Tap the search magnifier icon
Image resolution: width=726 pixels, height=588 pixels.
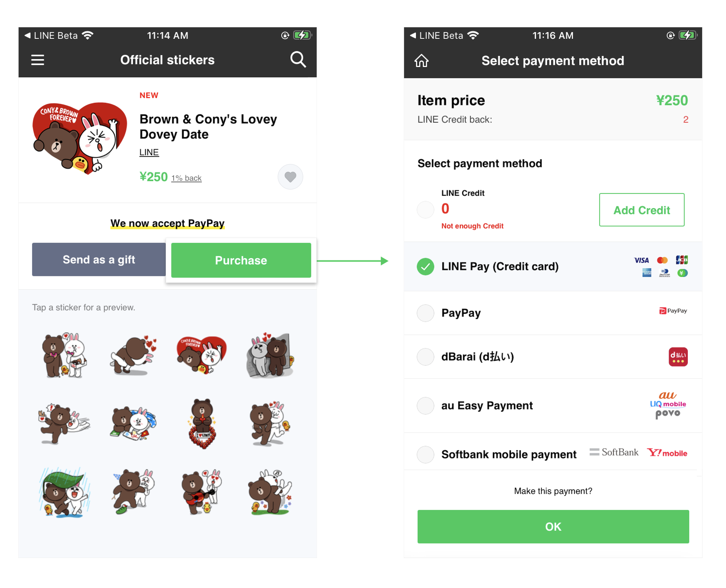pyautogui.click(x=298, y=60)
